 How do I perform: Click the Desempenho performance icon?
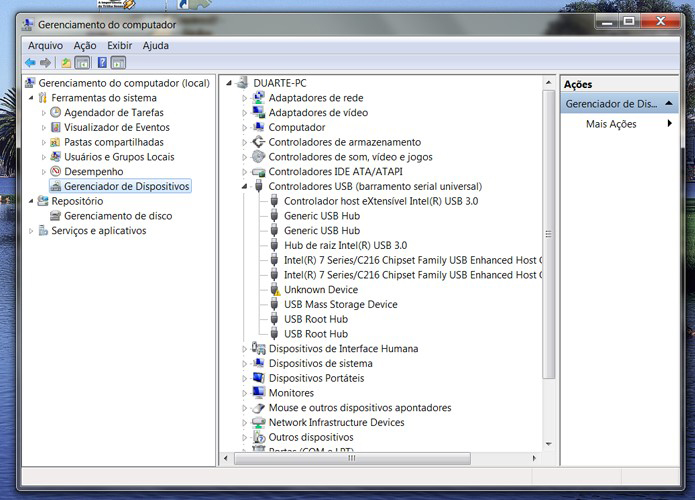coord(55,172)
